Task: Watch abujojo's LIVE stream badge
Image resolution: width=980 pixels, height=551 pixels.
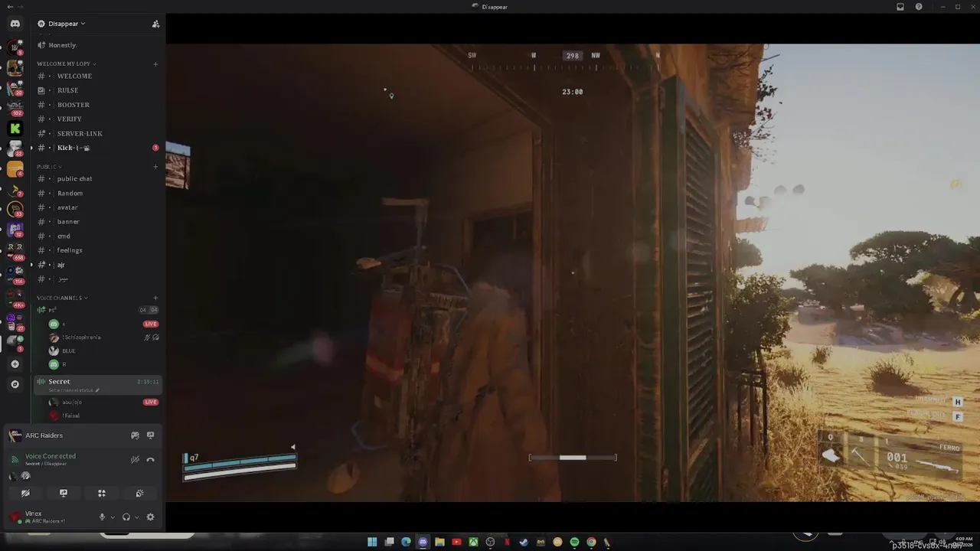Action: (x=151, y=402)
